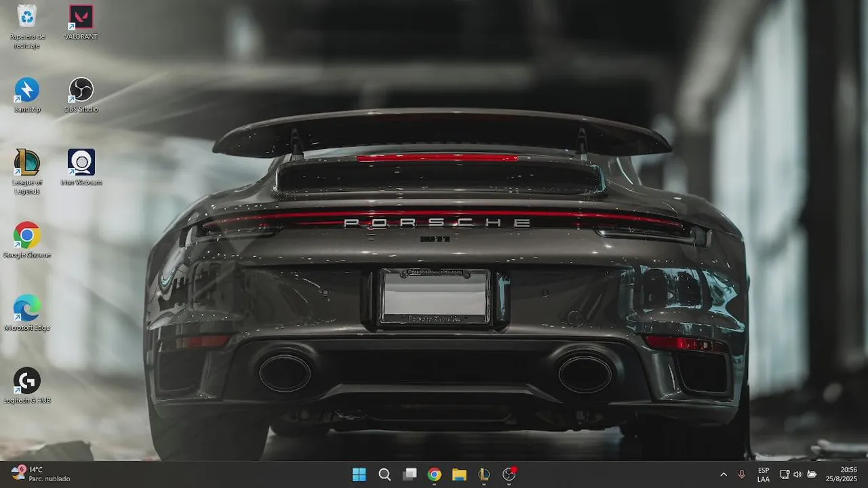
Task: Select the OBS Studio desktop shortcut
Action: [81, 95]
